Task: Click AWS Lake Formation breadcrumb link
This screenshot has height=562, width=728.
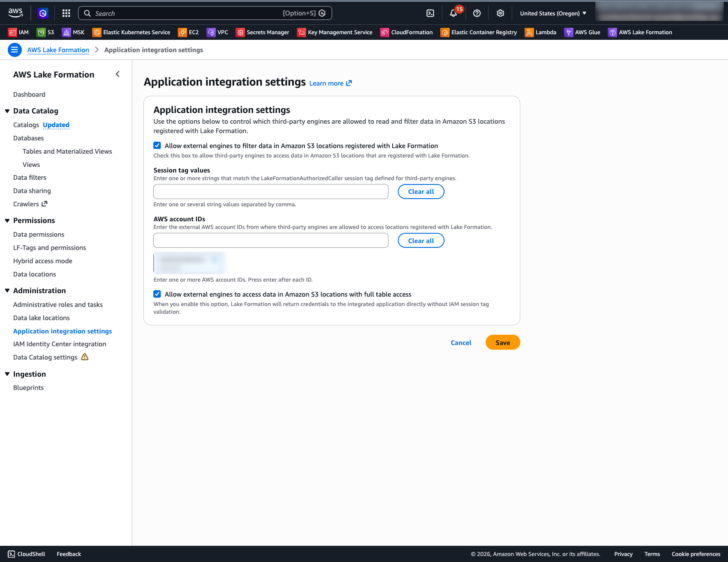Action: pyautogui.click(x=58, y=50)
